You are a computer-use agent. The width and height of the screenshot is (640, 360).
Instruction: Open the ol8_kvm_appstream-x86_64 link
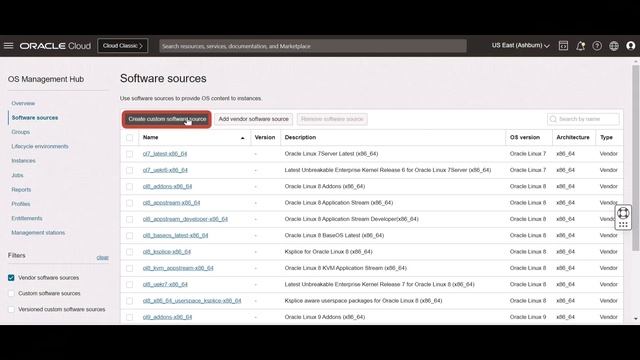(178, 268)
